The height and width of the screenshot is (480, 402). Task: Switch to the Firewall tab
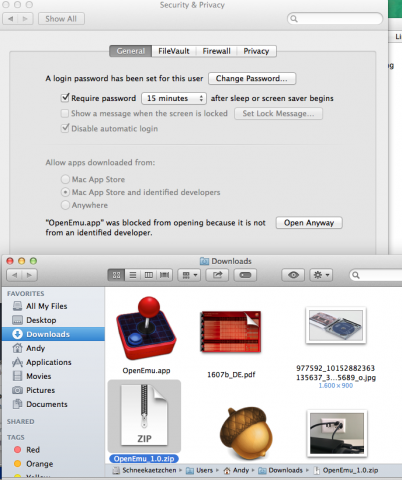pos(217,51)
